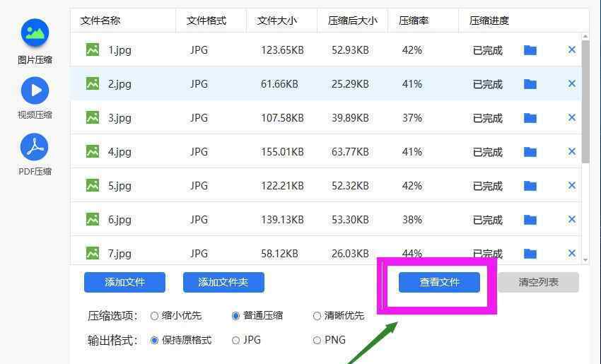This screenshot has height=364, width=601.
Task: Remove 2.jpg from the list
Action: pos(572,83)
